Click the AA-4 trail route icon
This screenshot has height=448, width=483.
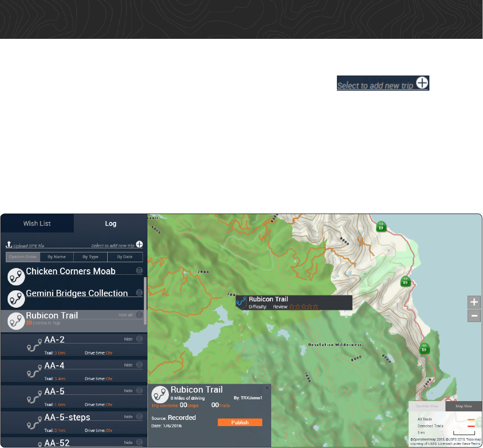[34, 371]
